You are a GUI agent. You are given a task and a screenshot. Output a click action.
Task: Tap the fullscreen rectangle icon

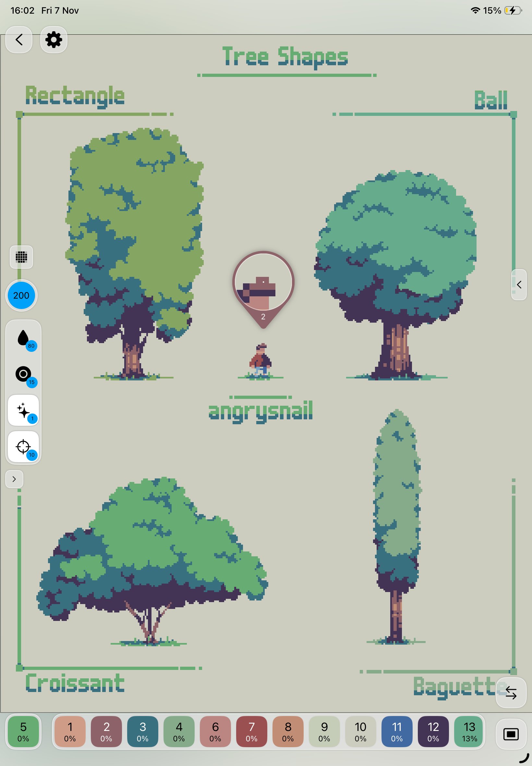511,734
